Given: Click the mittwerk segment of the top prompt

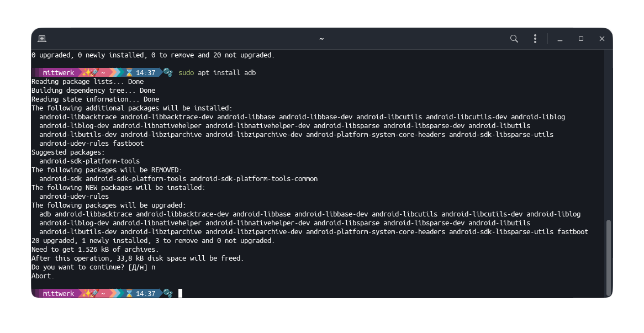Looking at the screenshot, I should [x=59, y=73].
